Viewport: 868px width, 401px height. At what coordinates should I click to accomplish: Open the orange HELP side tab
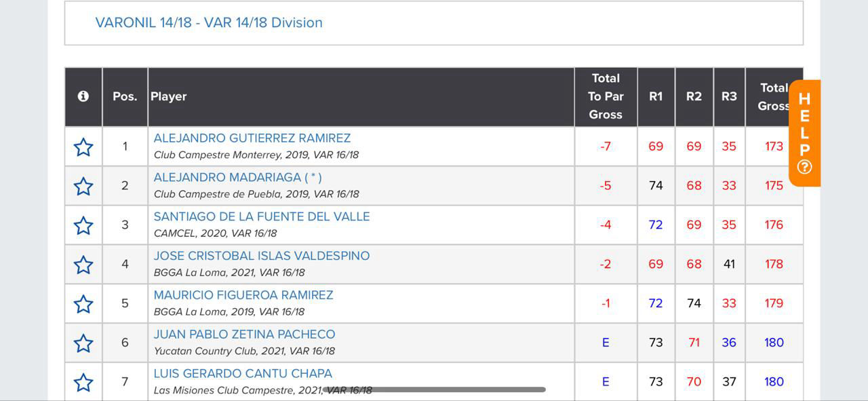click(804, 133)
